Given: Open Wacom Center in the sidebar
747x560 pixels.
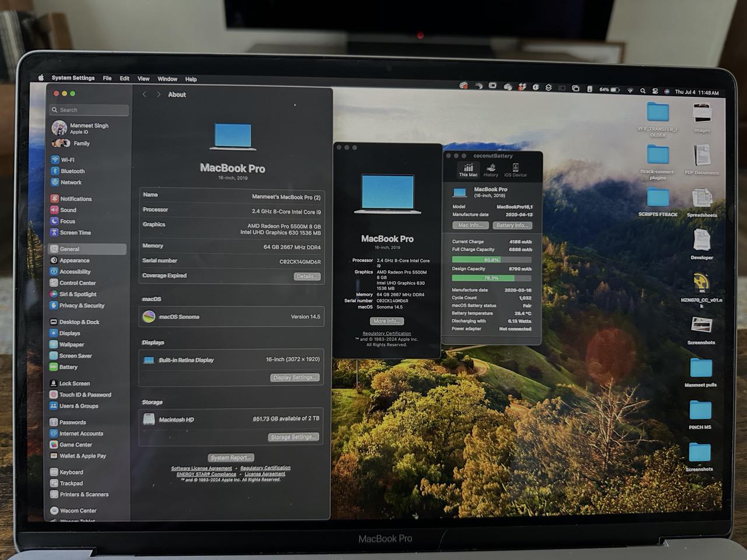Looking at the screenshot, I should point(74,510).
